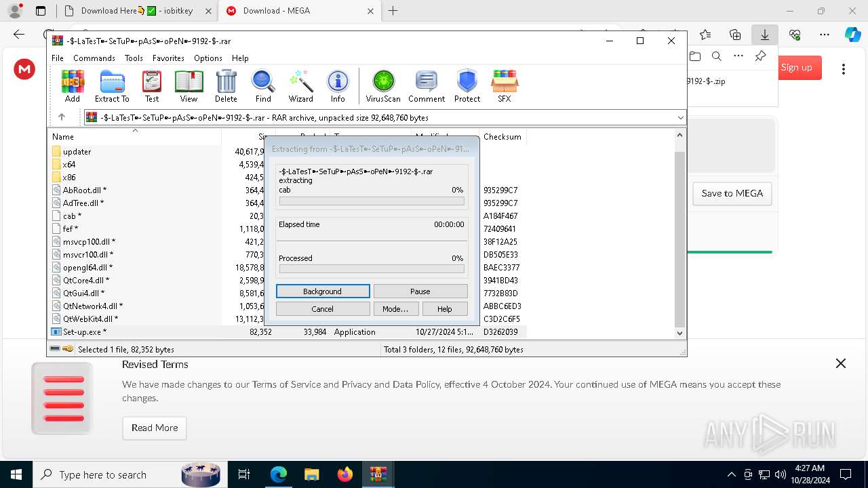
Task: Open Firefox from the taskbar
Action: [x=345, y=474]
